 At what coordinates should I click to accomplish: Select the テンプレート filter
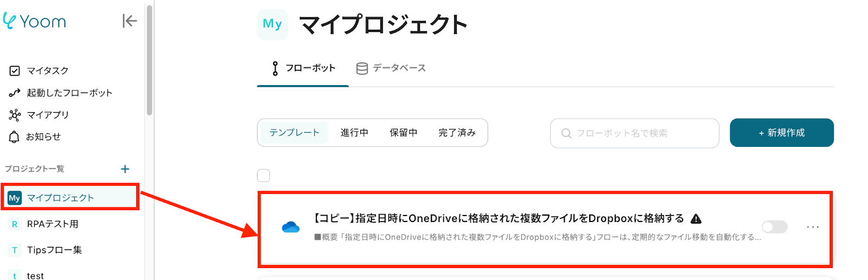tap(294, 133)
